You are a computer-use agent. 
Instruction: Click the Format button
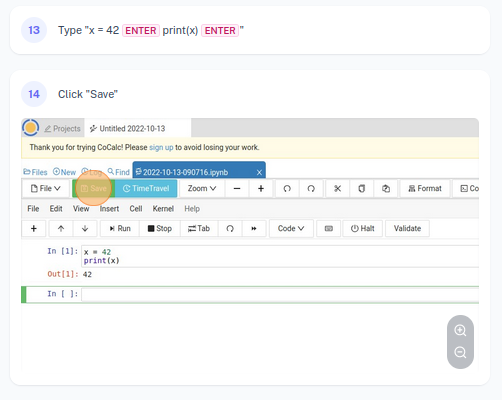point(425,189)
